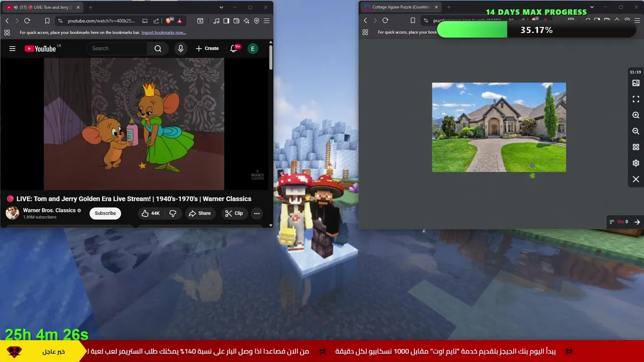
Task: Zoom in on the jigsaw puzzle
Action: click(x=636, y=115)
